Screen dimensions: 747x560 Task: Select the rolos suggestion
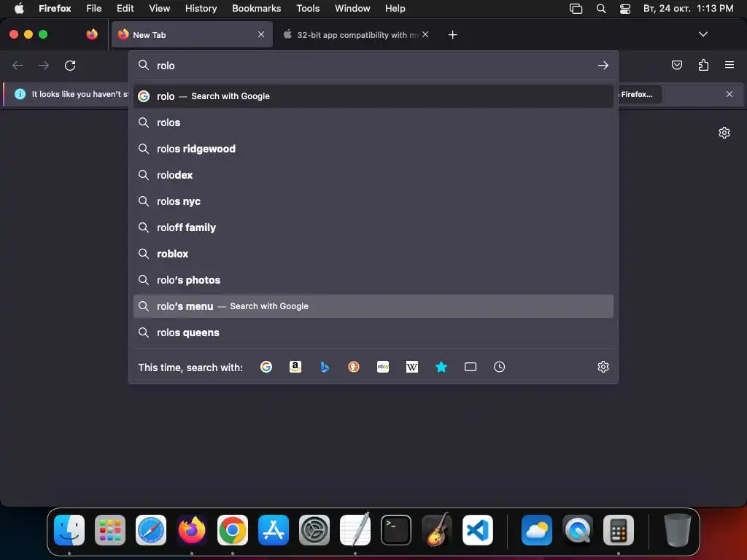coord(373,122)
